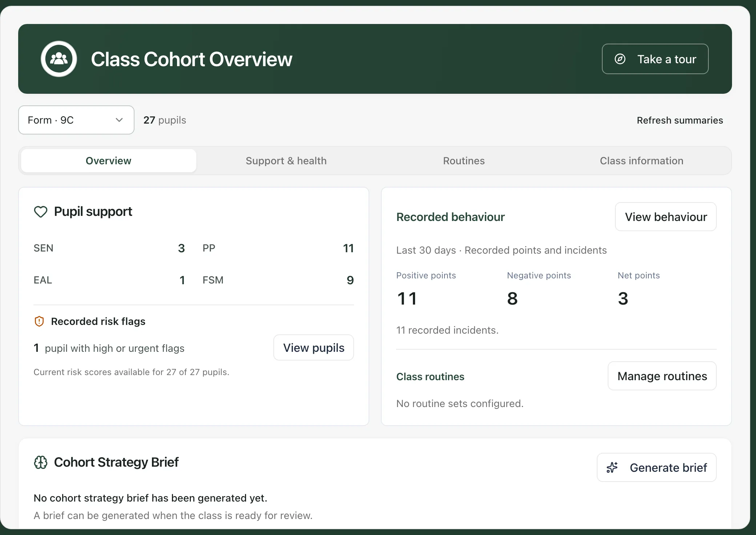Click the sparkle icon in Generate brief

coord(612,467)
